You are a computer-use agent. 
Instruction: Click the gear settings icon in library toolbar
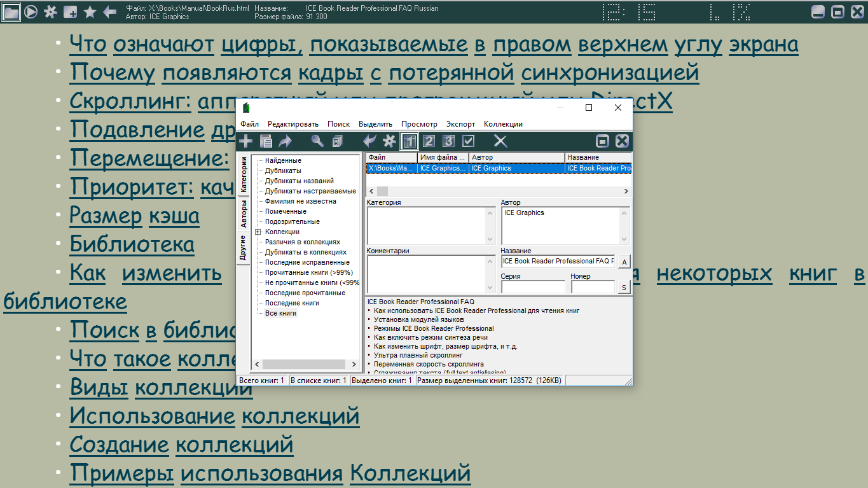click(x=389, y=141)
